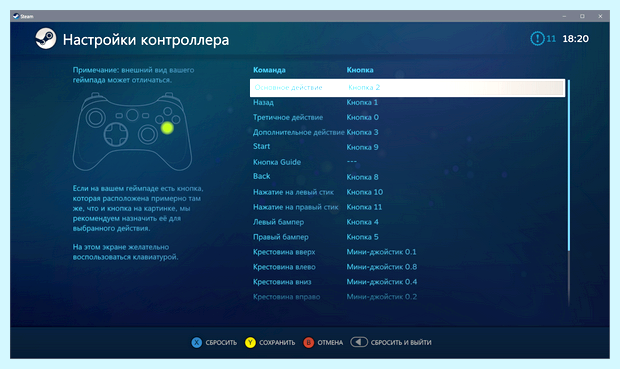Click the Кнопка 11 binding value
Viewport: 620px width, 369px height.
[364, 207]
